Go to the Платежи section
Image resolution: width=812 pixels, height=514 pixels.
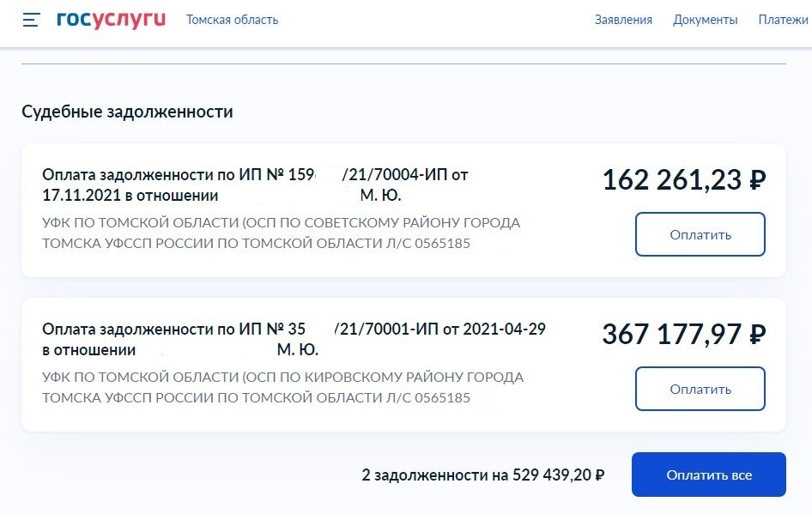[783, 20]
